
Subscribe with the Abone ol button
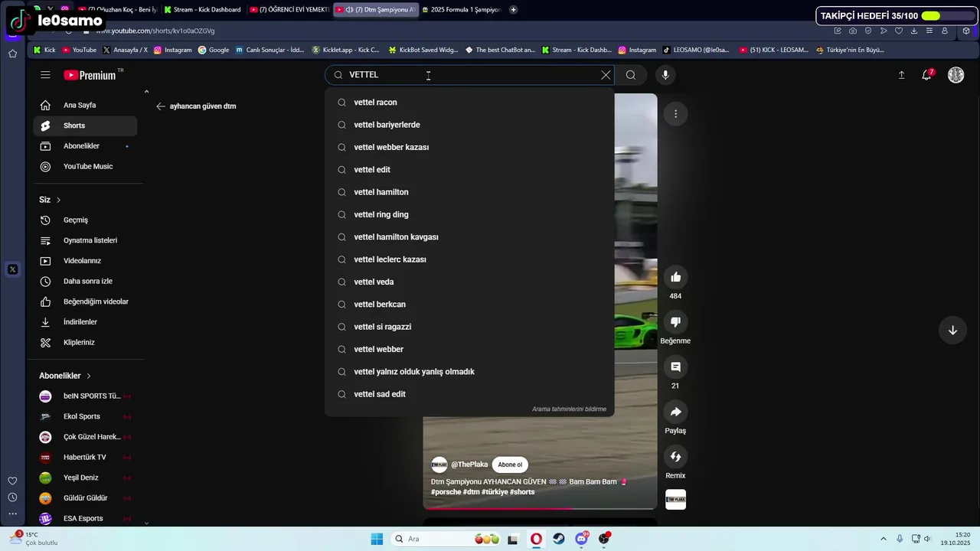click(x=510, y=465)
